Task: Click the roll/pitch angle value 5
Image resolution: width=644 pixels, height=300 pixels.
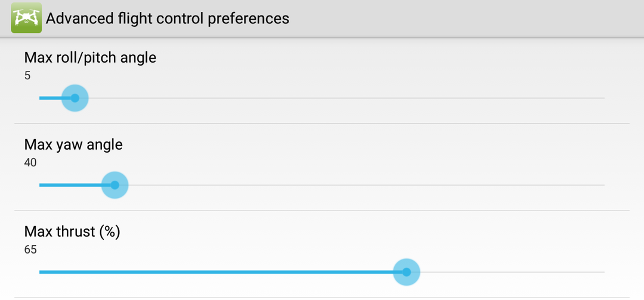Action: point(27,76)
